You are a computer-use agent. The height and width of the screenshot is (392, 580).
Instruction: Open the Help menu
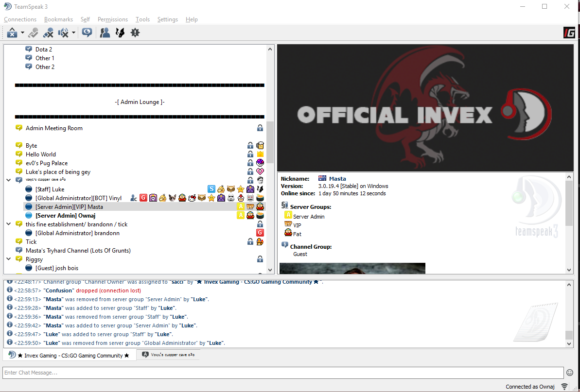[x=192, y=19]
